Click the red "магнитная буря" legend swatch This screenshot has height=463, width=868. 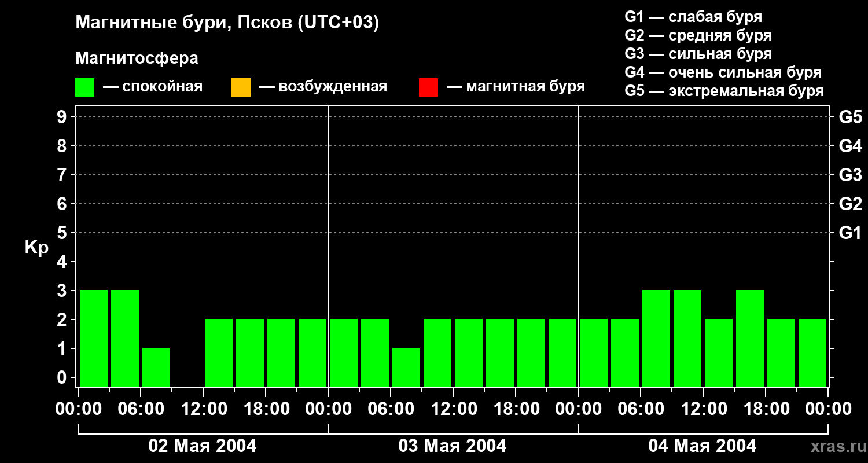click(x=428, y=87)
